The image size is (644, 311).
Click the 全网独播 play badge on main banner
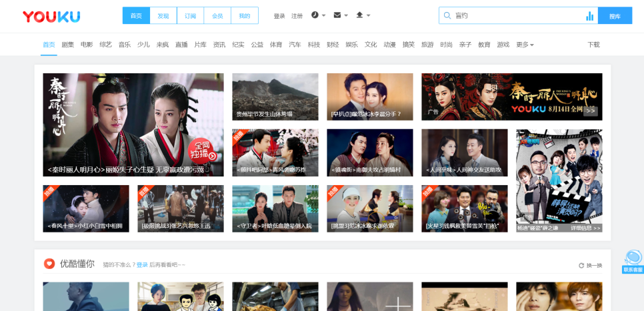202,151
